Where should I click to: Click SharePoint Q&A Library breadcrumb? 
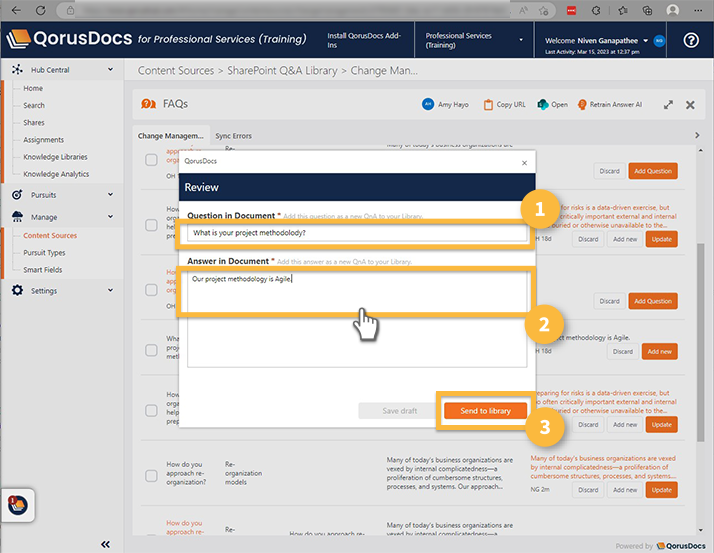[282, 71]
